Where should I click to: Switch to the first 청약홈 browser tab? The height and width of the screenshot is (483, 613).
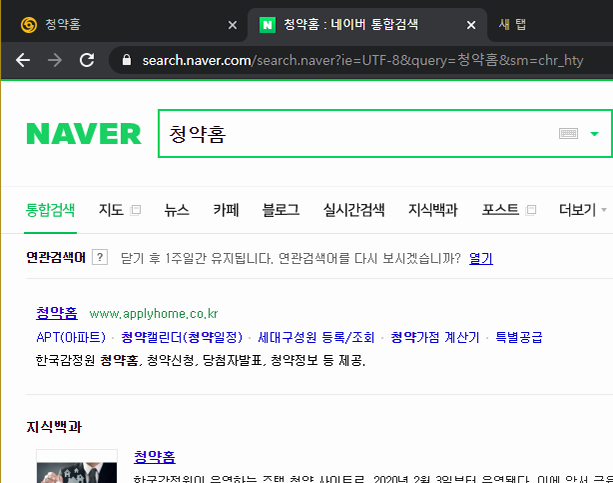click(x=123, y=25)
